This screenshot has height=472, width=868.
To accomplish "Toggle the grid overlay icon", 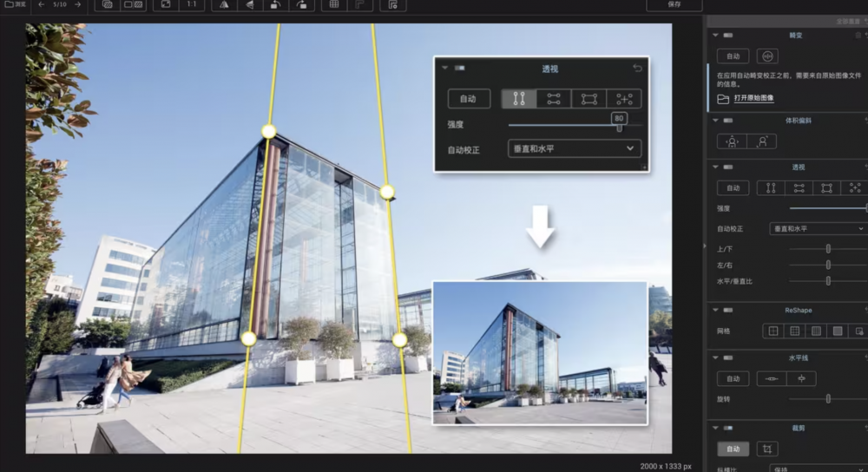I will [334, 3].
